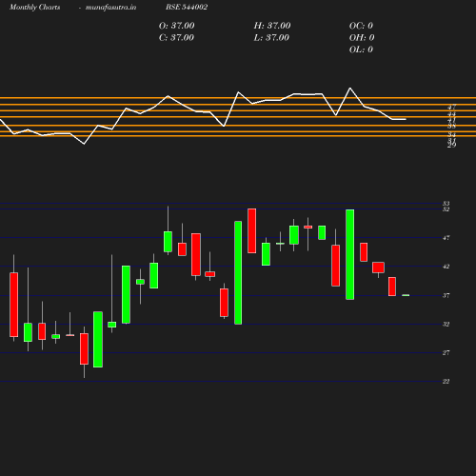Click the 'OC: 0' value
This screenshot has width=476, height=476.
tap(361, 26)
